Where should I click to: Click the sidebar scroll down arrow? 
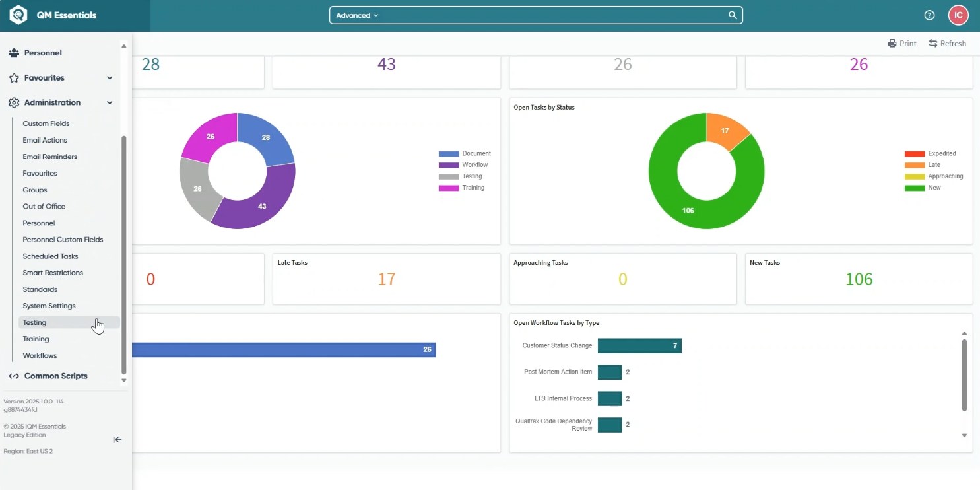point(123,380)
